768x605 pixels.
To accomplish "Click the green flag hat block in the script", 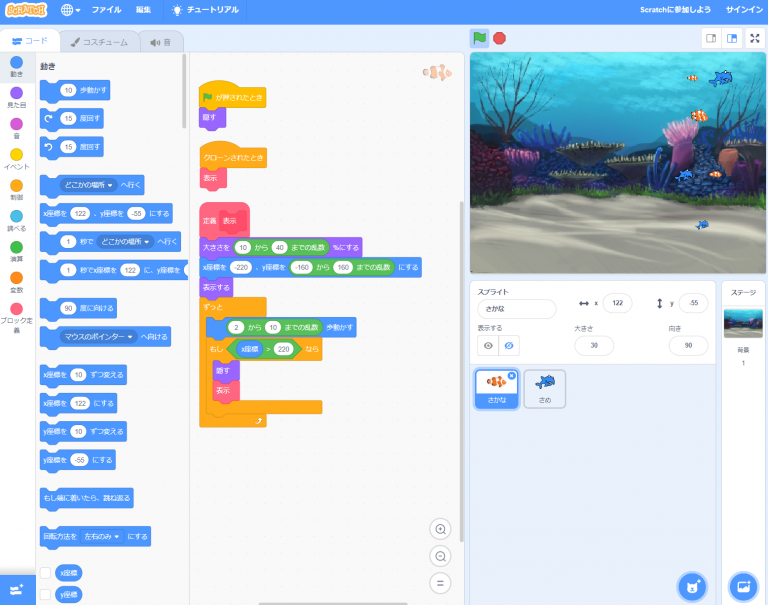I will tap(233, 95).
